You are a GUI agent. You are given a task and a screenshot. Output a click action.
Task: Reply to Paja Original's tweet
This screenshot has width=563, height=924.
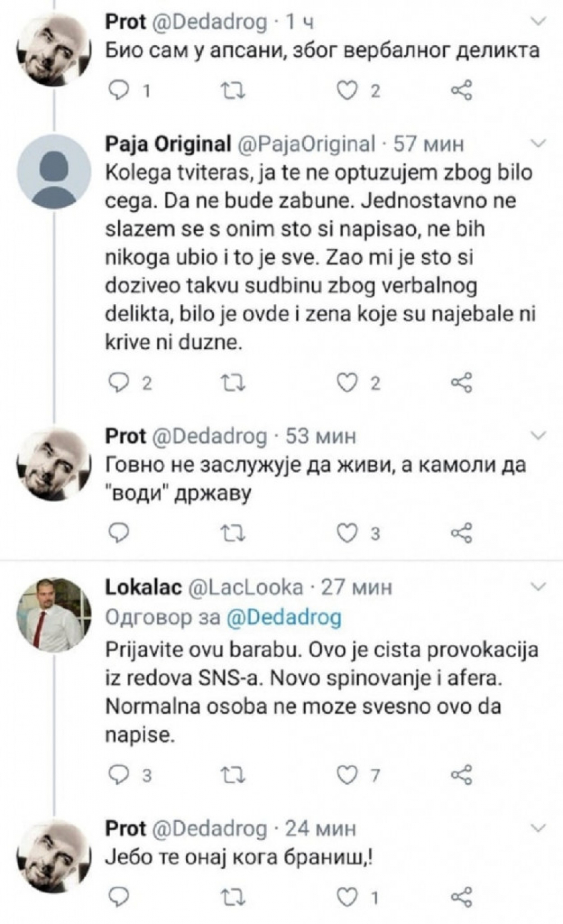(118, 382)
